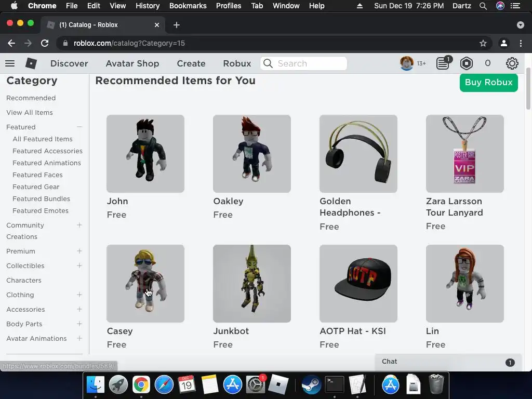Viewport: 532px width, 399px height.
Task: Open the Junkbot bundle thumbnail
Action: 252,284
